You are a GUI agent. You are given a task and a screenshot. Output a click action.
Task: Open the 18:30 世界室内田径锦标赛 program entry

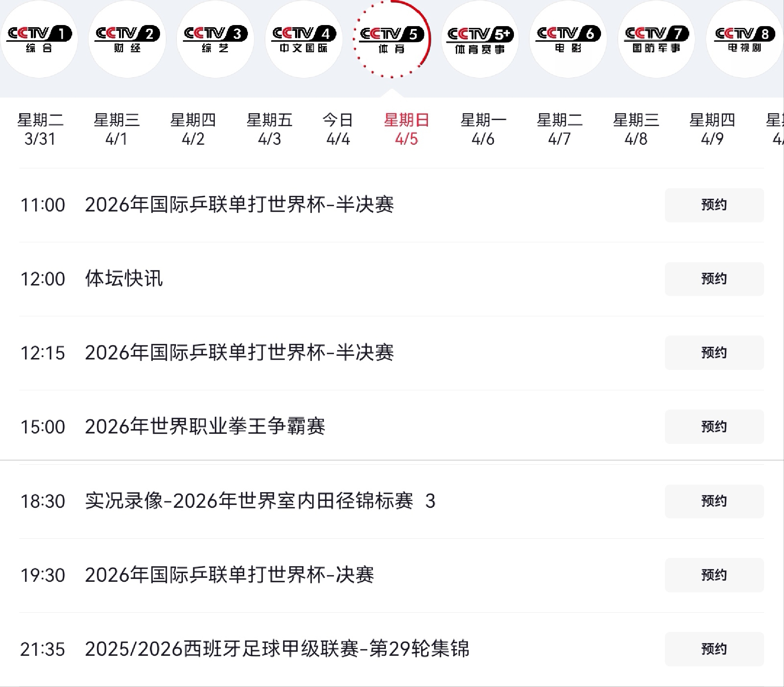coord(260,501)
